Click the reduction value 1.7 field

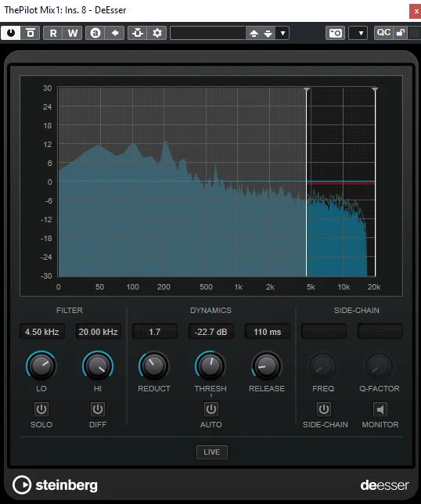(x=155, y=332)
